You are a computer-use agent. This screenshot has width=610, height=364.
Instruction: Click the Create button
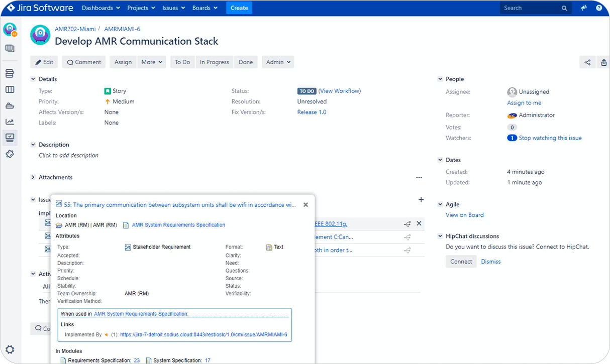[239, 8]
